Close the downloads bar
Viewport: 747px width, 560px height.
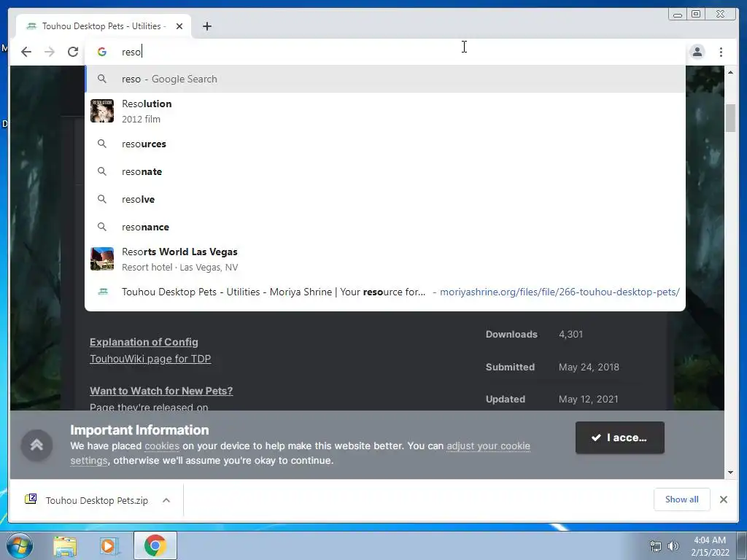coord(724,499)
